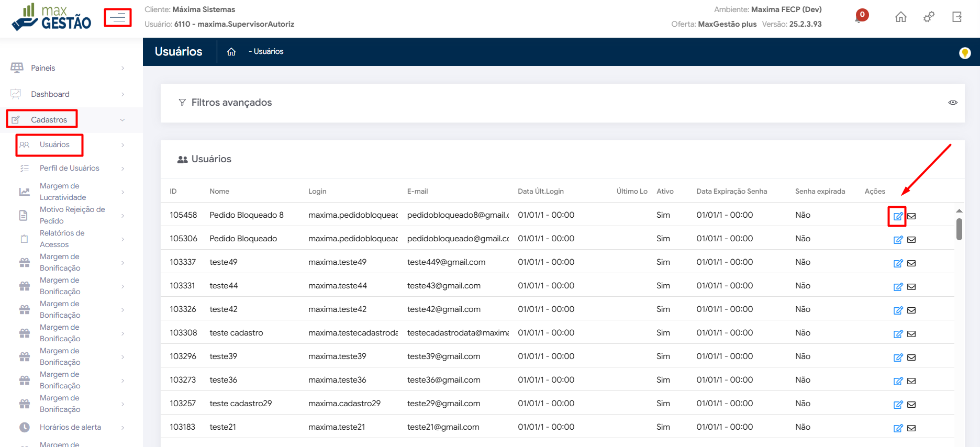Click edit icon for teste42 row

coord(898,310)
